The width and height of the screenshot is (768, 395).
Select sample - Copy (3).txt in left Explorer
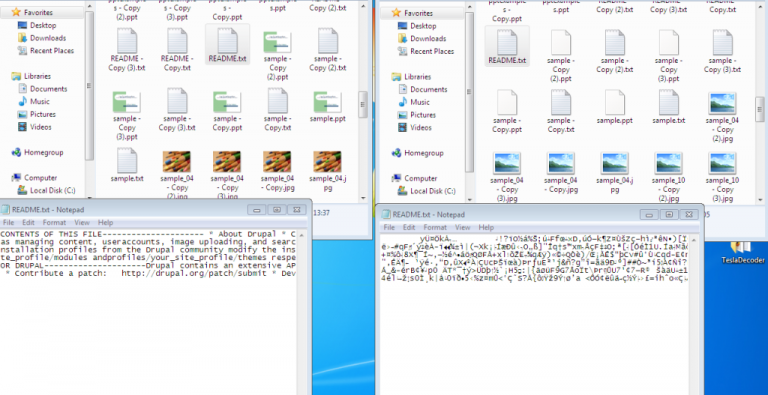[x=177, y=109]
